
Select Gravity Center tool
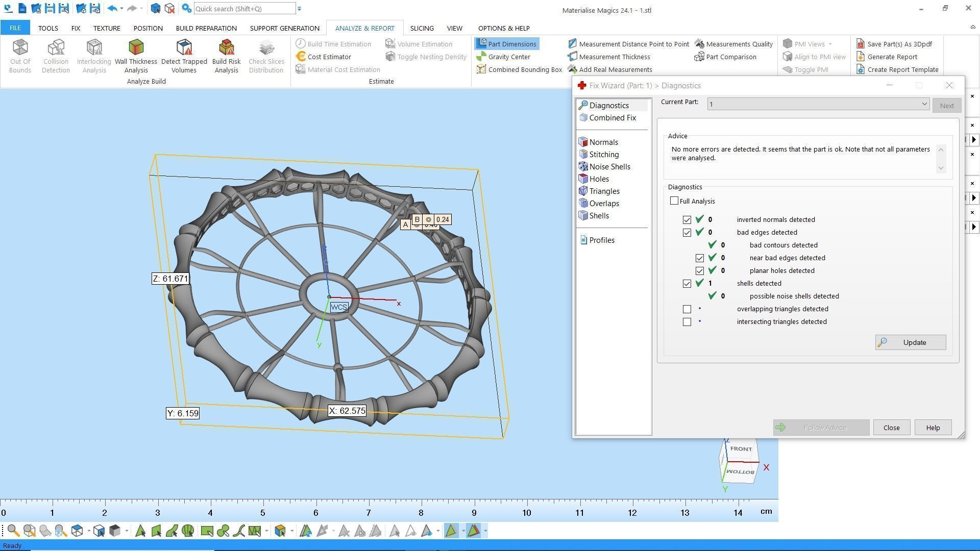(508, 57)
